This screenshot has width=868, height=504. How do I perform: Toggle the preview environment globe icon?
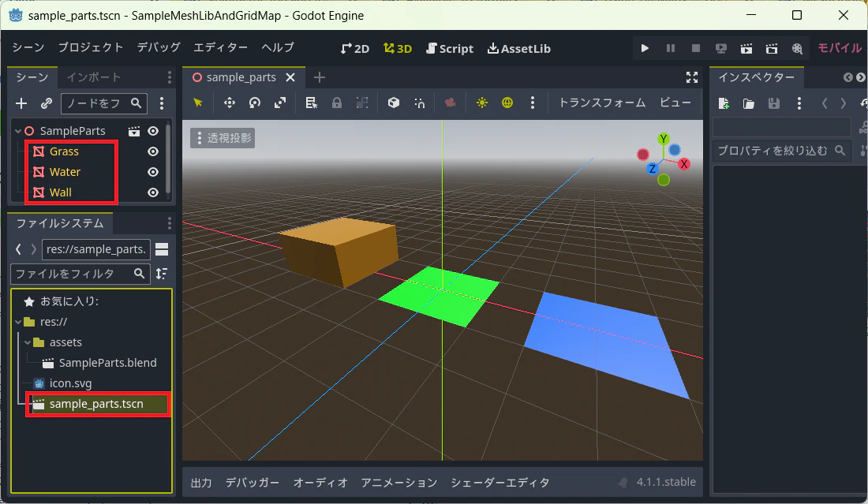click(507, 103)
